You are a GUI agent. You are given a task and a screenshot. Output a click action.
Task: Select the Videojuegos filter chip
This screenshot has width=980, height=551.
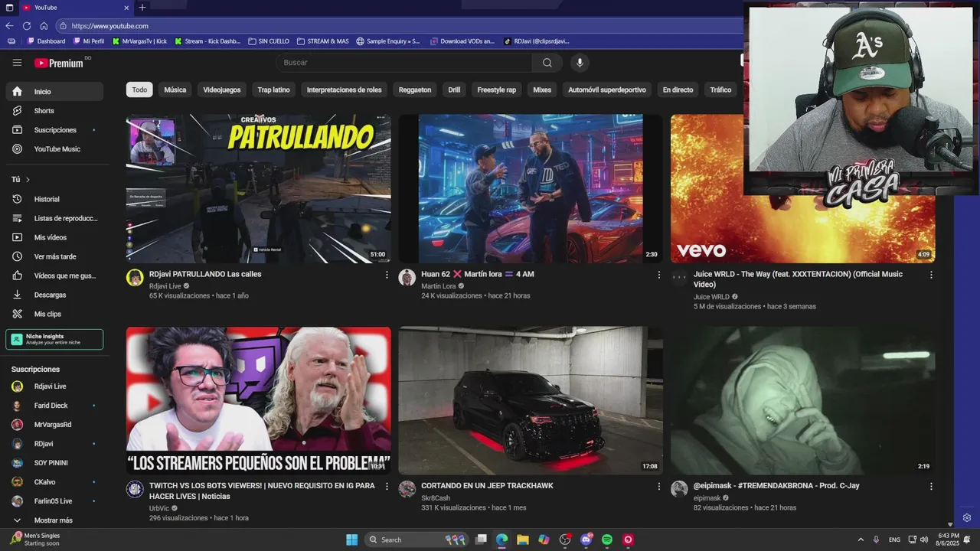(222, 90)
